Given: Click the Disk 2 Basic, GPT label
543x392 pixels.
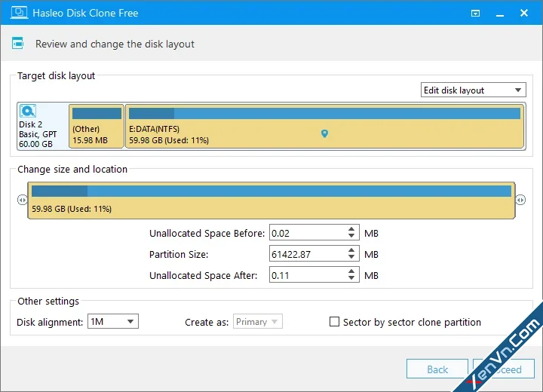Looking at the screenshot, I should click(x=38, y=134).
